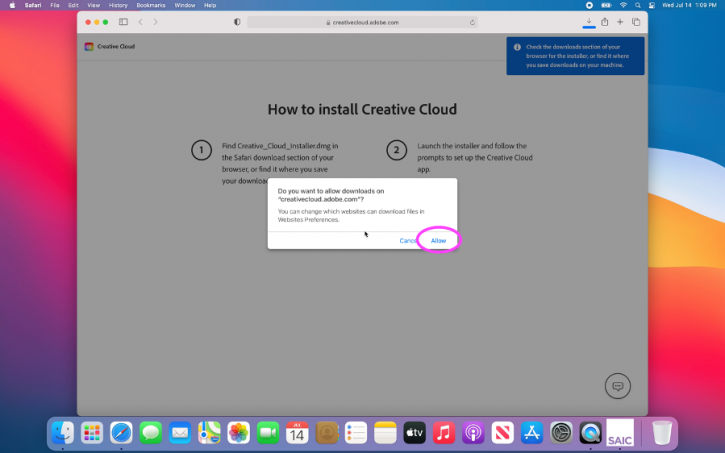Open System Preferences from the Dock
Viewport: 725px width, 453px height.
[561, 433]
